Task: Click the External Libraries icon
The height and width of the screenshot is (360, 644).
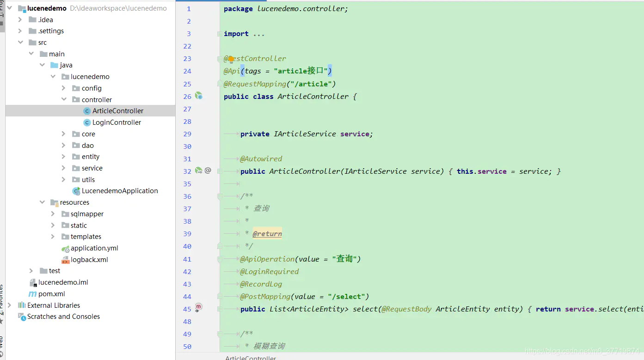Action: [22, 305]
